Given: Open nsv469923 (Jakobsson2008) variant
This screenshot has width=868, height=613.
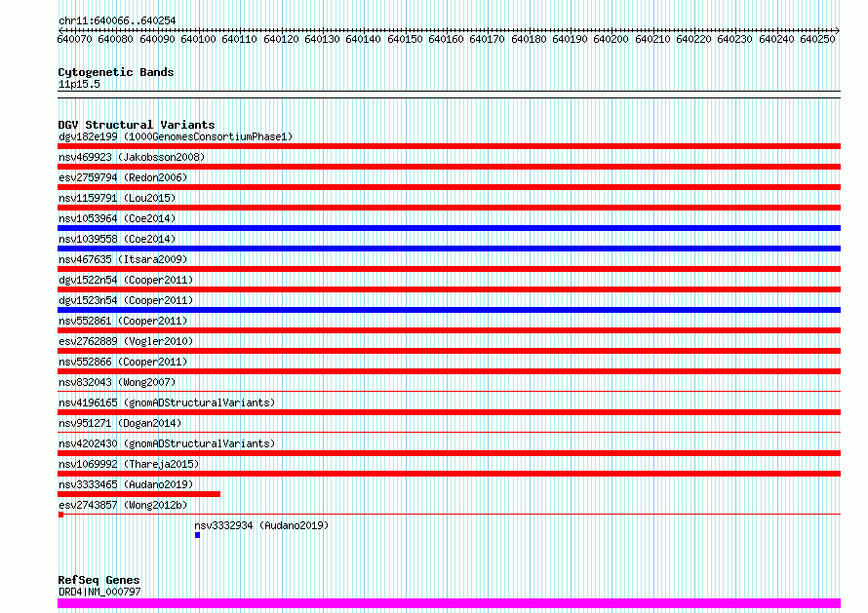Looking at the screenshot, I should point(132,157).
